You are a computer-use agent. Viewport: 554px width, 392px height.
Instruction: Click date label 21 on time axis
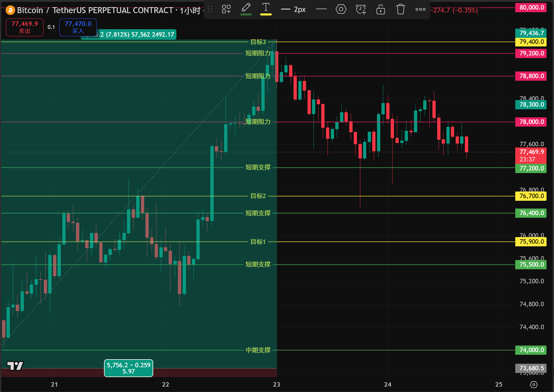(x=54, y=385)
